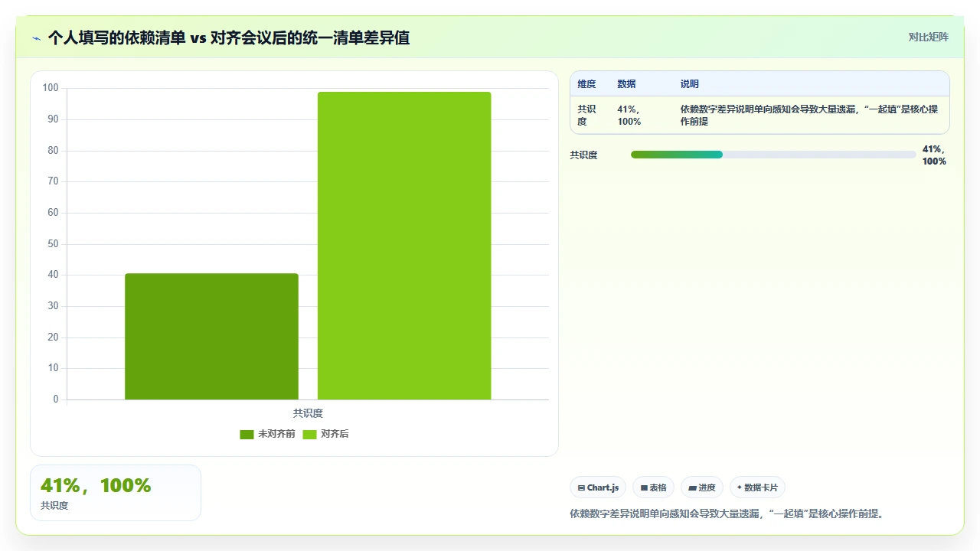Click the 100 y-axis tick label
Screen dimensions: 980x551
(x=51, y=88)
